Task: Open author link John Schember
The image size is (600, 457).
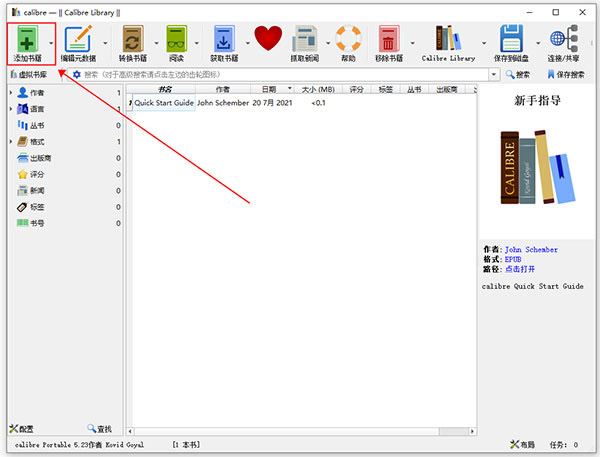Action: (531, 250)
